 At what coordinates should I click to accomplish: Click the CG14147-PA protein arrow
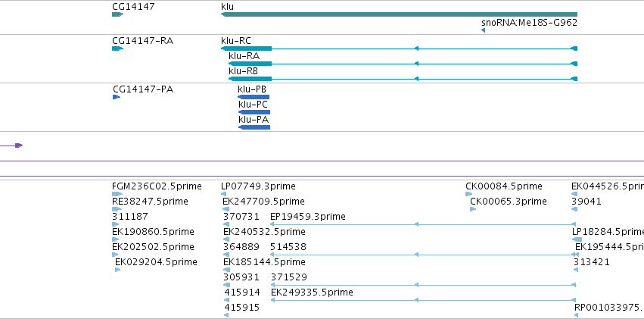point(117,97)
